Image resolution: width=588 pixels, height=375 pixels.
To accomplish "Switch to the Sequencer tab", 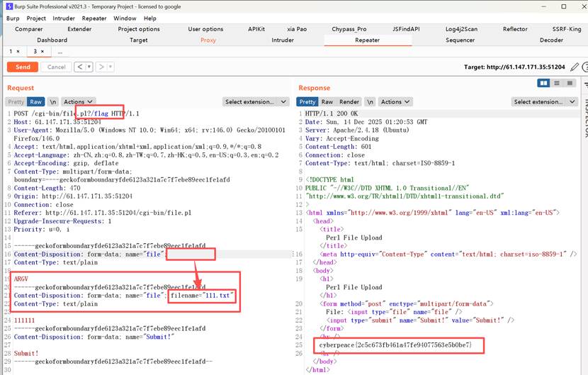I will coord(460,40).
